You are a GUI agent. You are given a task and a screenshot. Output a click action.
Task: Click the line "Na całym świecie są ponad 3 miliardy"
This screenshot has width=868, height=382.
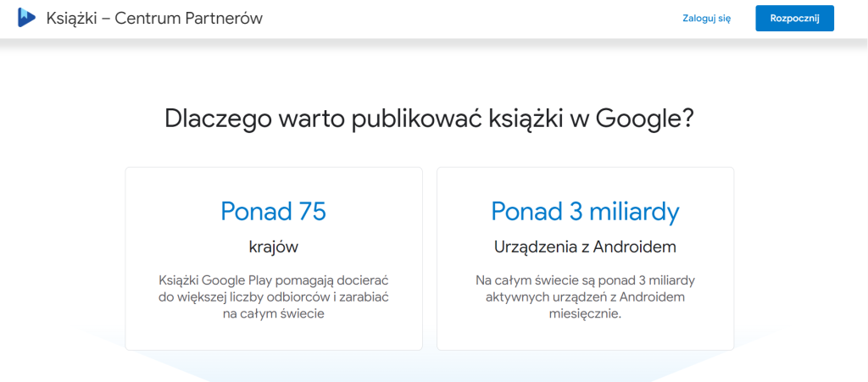tap(585, 280)
